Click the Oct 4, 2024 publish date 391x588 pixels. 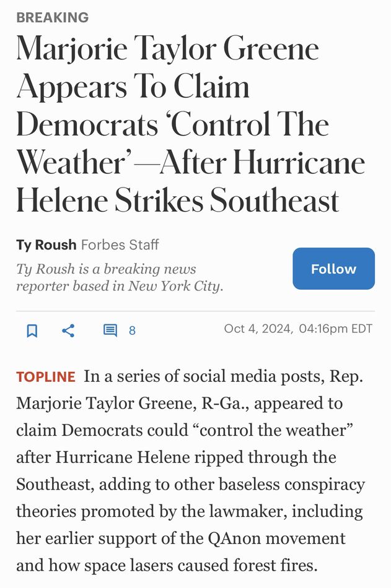point(258,329)
